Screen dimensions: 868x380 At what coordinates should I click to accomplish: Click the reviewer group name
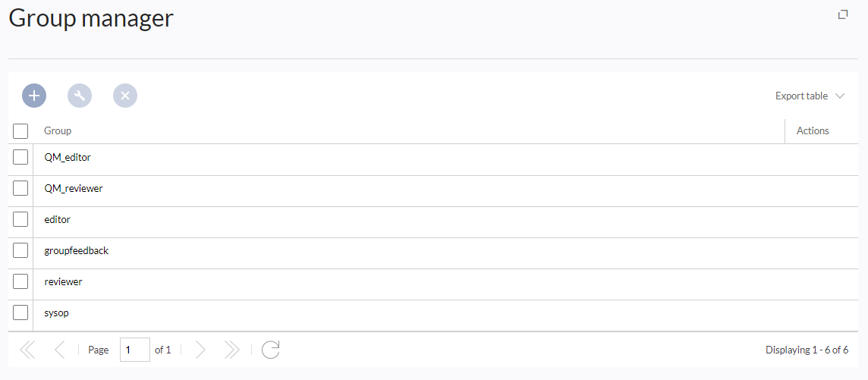pyautogui.click(x=63, y=281)
